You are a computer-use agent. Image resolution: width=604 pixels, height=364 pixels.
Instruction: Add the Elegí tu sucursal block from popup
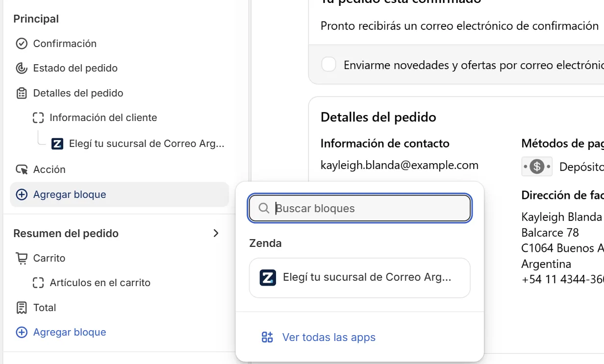359,278
